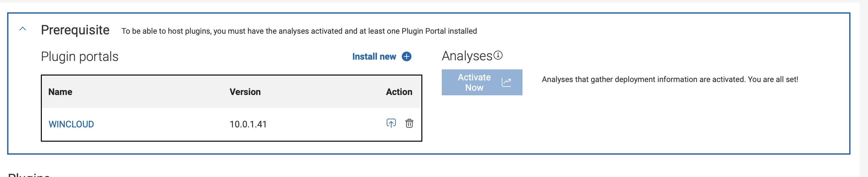
Task: Select the 10.0.1.41 version cell
Action: [248, 124]
